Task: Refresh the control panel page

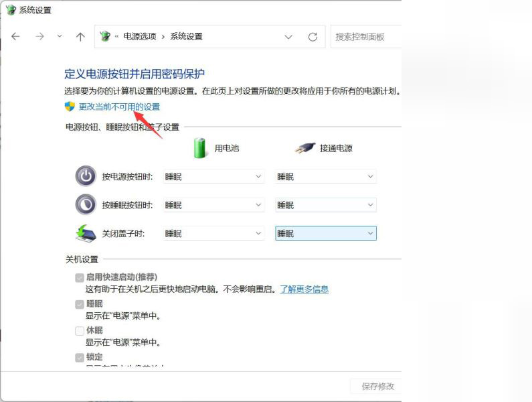Action: tap(313, 37)
